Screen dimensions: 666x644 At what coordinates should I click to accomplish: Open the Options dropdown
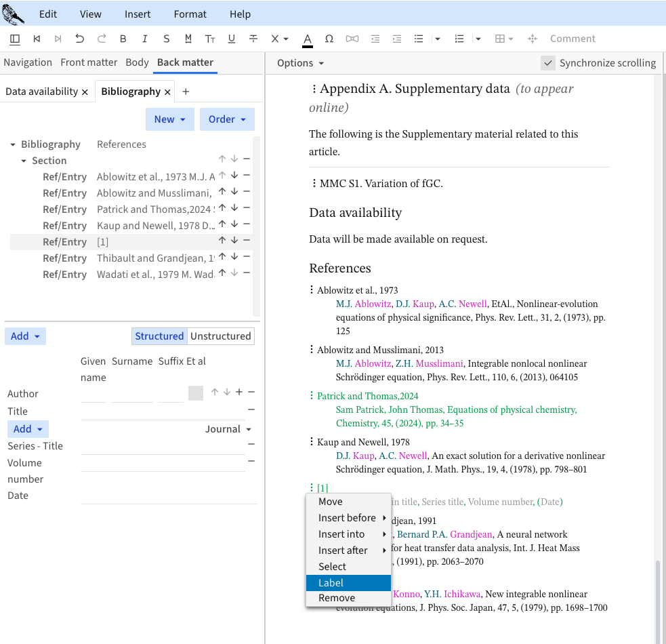(x=300, y=63)
